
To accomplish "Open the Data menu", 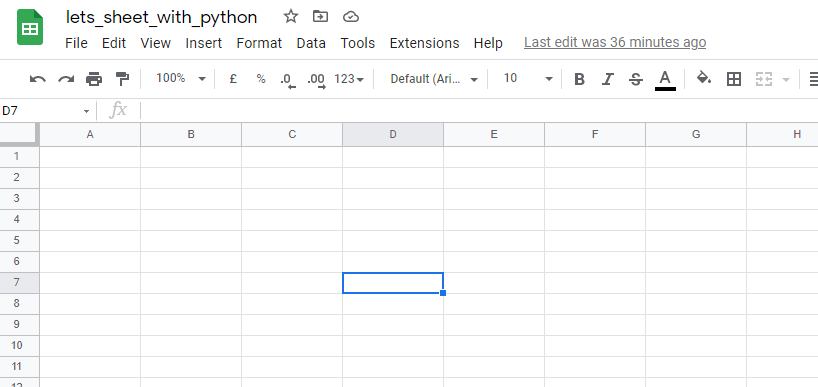I will click(311, 43).
